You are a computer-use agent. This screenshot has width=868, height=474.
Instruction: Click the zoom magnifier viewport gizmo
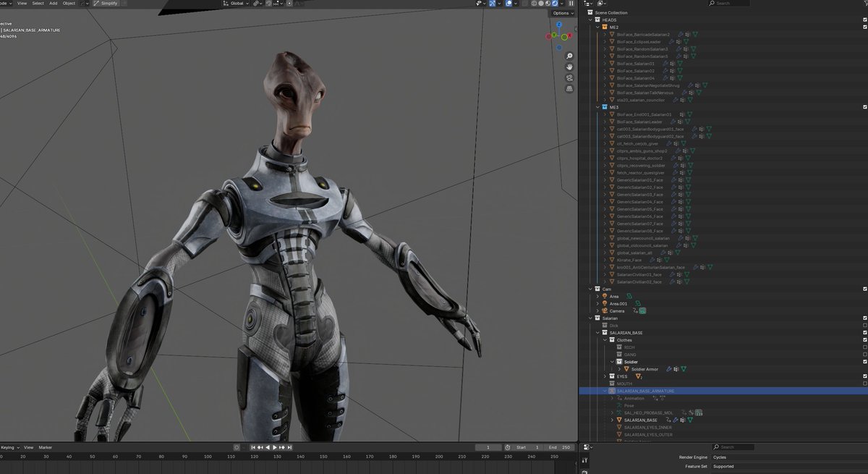point(569,56)
